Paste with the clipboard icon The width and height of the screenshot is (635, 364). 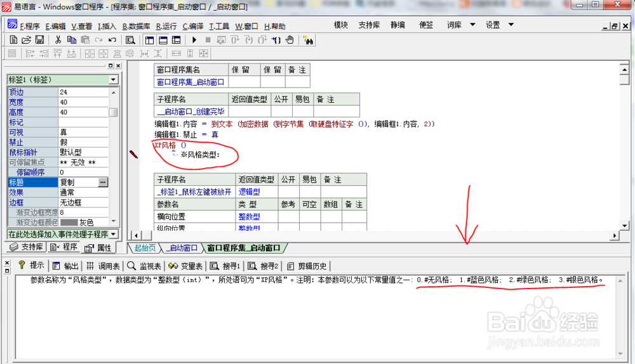85,40
